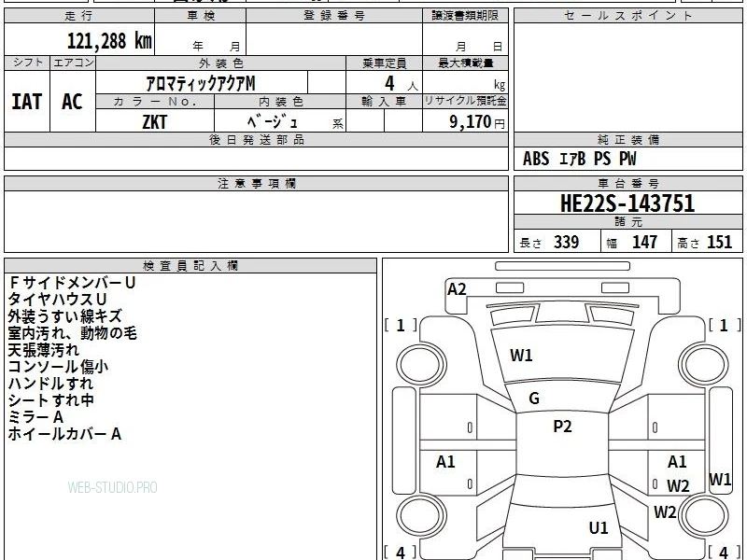Screen dimensions: 747x560
Task: Select exterior color アロマティックアクアM
Action: (201, 83)
